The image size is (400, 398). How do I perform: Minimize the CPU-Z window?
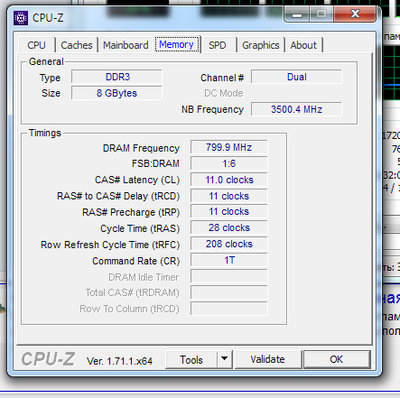pos(297,14)
